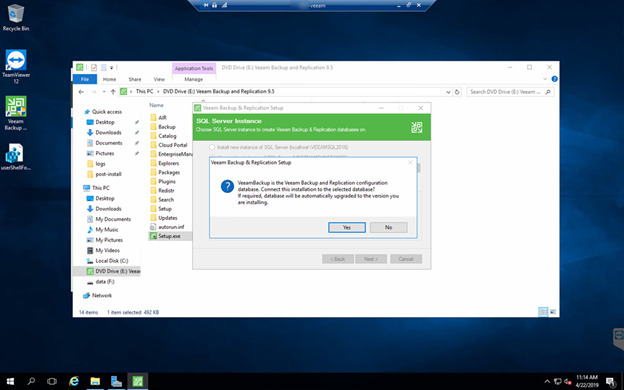Go up one folder level
Image resolution: width=624 pixels, height=390 pixels.
(113, 92)
